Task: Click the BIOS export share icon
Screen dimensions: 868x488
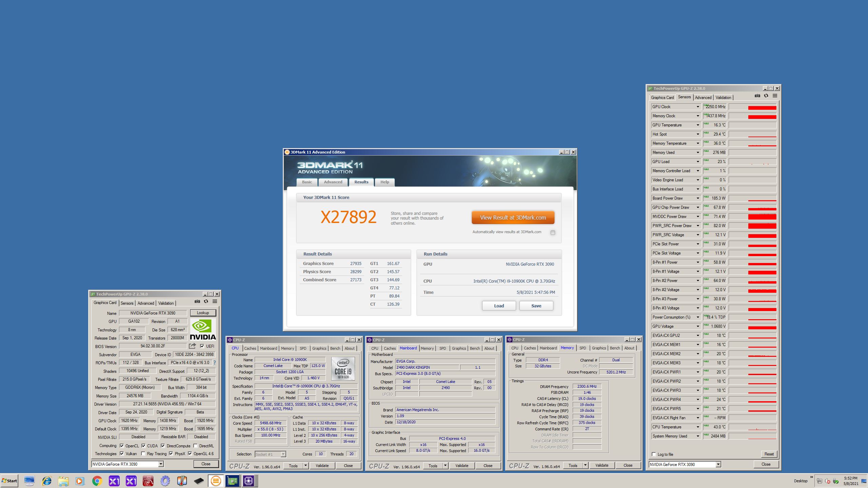Action: [x=192, y=346]
